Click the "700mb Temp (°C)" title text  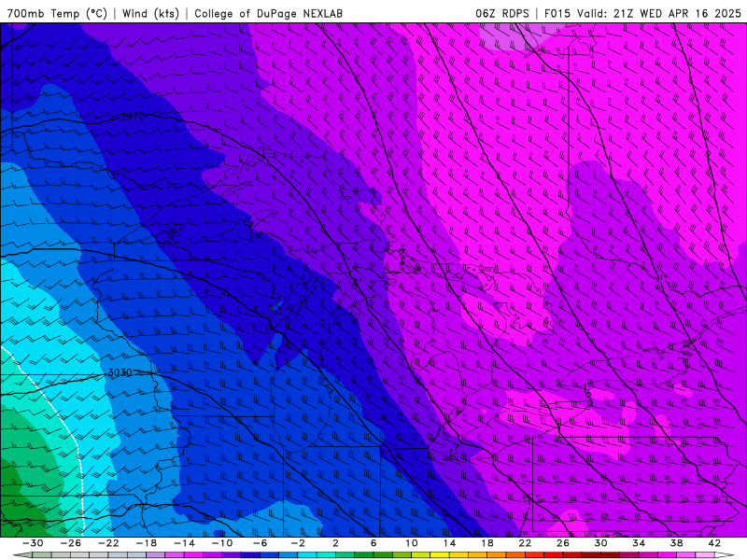pos(57,13)
